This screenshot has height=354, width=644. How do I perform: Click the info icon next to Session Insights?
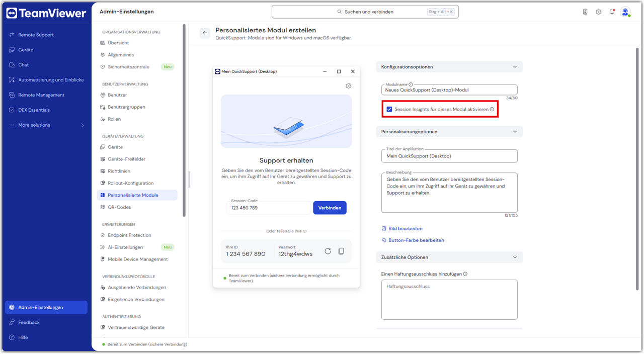click(x=492, y=109)
